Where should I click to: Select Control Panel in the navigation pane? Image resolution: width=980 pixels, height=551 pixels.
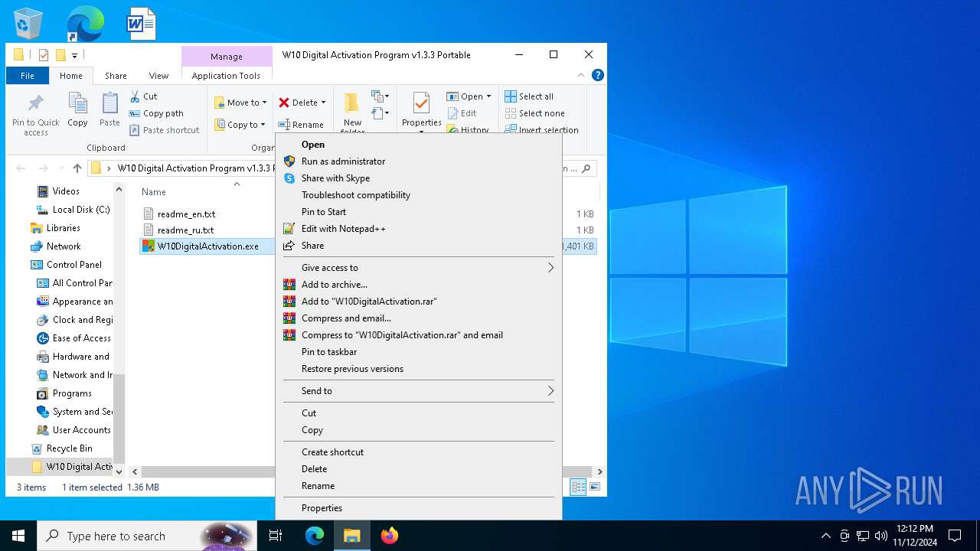coord(74,265)
